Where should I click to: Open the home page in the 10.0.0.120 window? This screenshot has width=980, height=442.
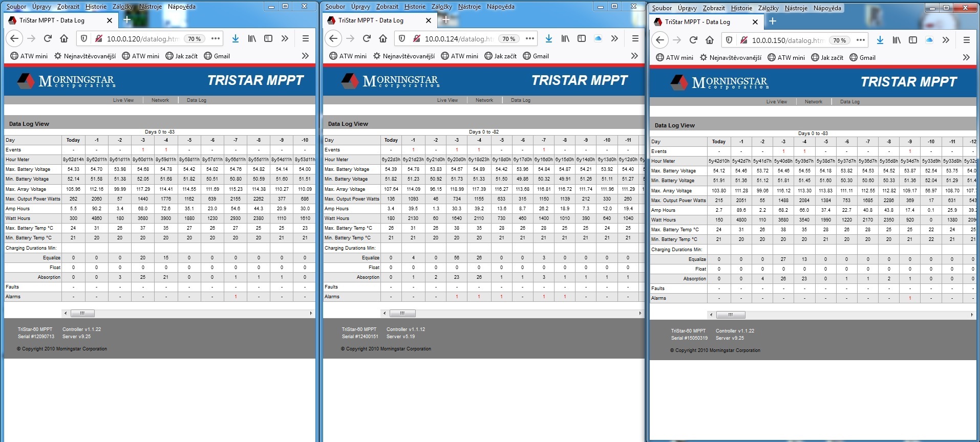pos(64,38)
